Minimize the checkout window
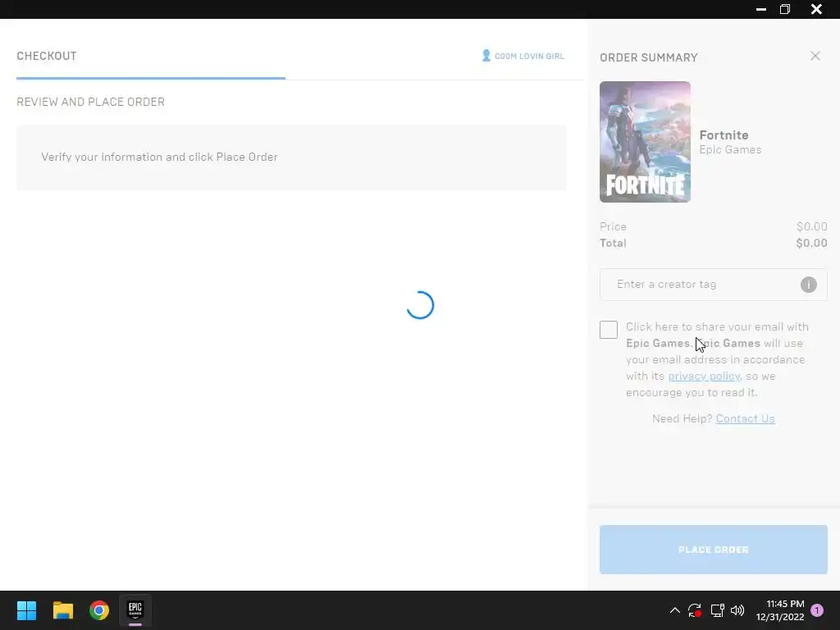The image size is (840, 630). 760,9
